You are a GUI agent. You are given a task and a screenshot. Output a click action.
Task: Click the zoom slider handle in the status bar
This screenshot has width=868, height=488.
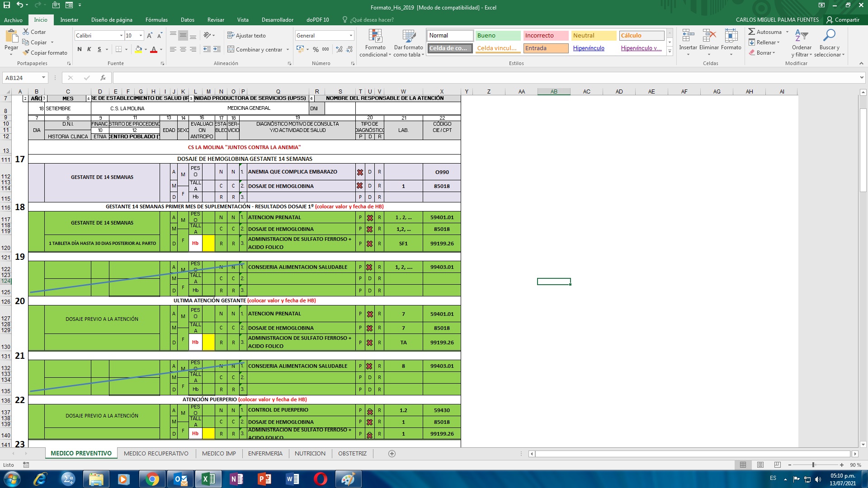click(813, 465)
